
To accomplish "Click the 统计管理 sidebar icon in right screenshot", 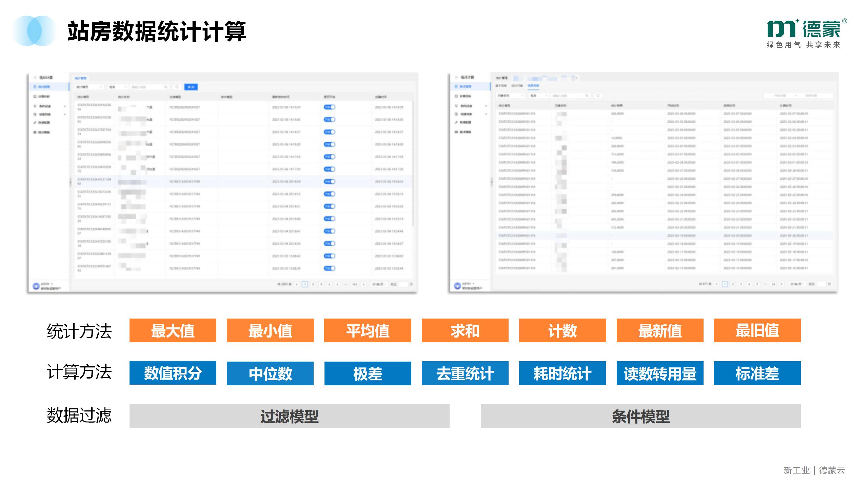I will point(456,86).
